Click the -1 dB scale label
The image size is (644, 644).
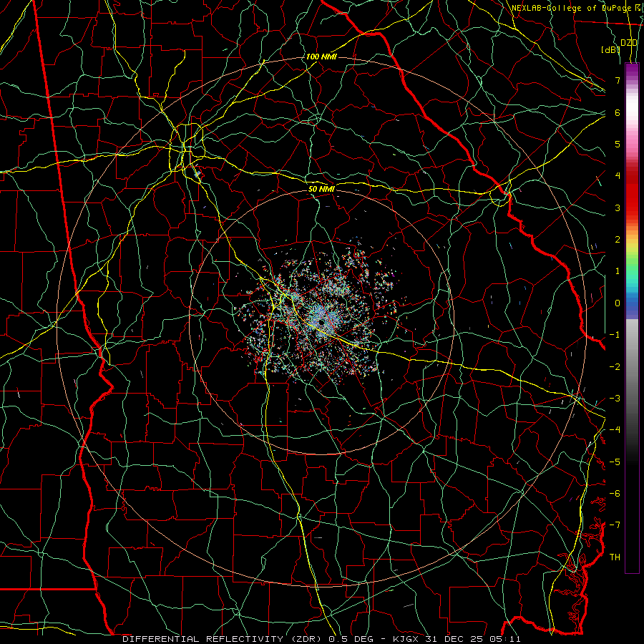[615, 335]
